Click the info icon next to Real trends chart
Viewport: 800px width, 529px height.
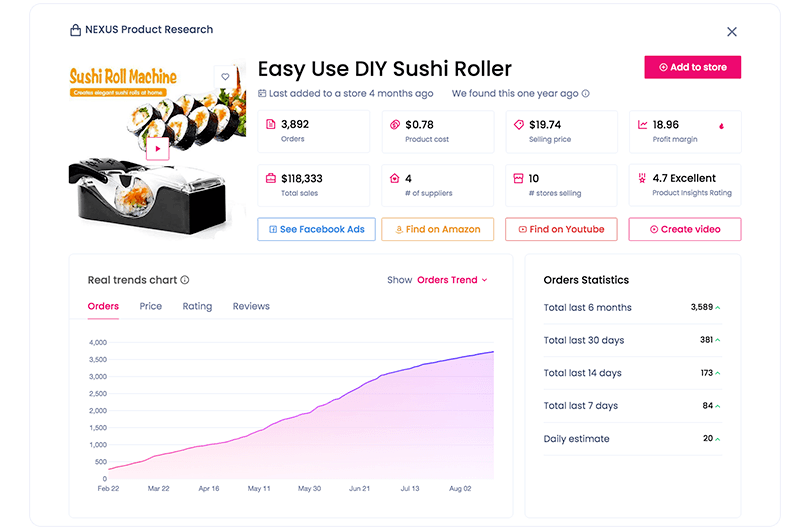[185, 280]
